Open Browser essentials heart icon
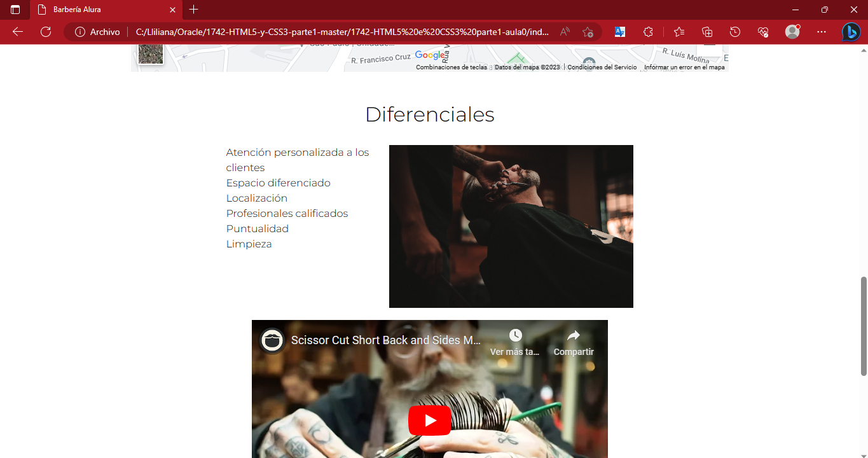This screenshot has width=868, height=458. [x=763, y=32]
